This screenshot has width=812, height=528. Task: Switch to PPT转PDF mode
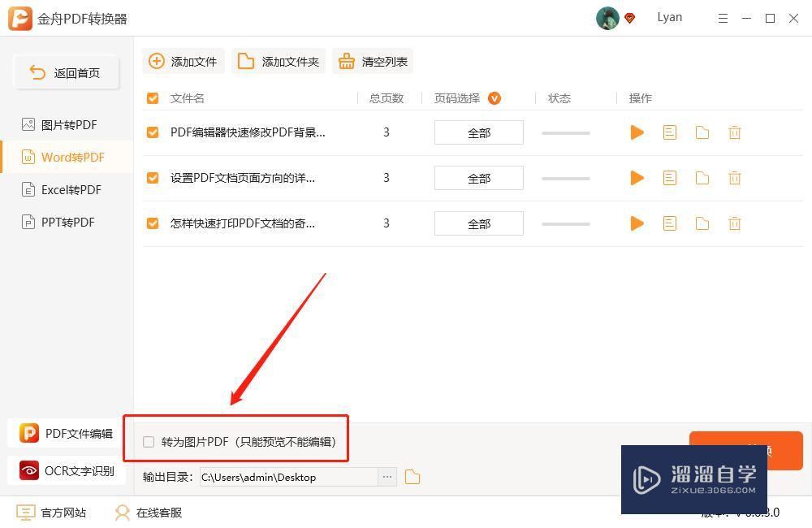[x=67, y=223]
